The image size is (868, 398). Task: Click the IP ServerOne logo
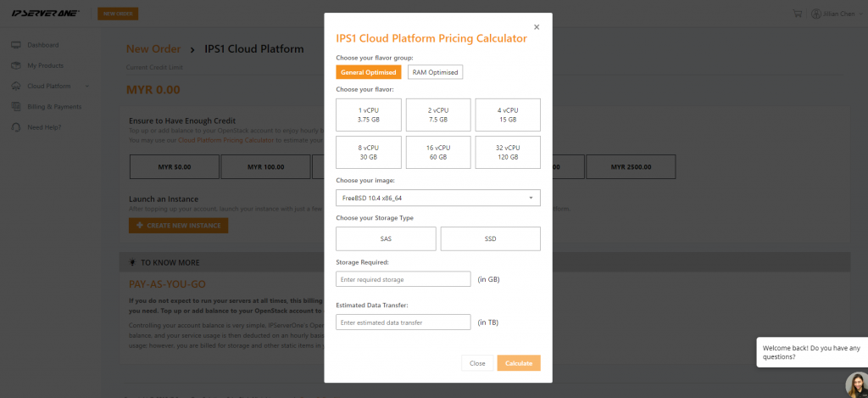coord(46,14)
